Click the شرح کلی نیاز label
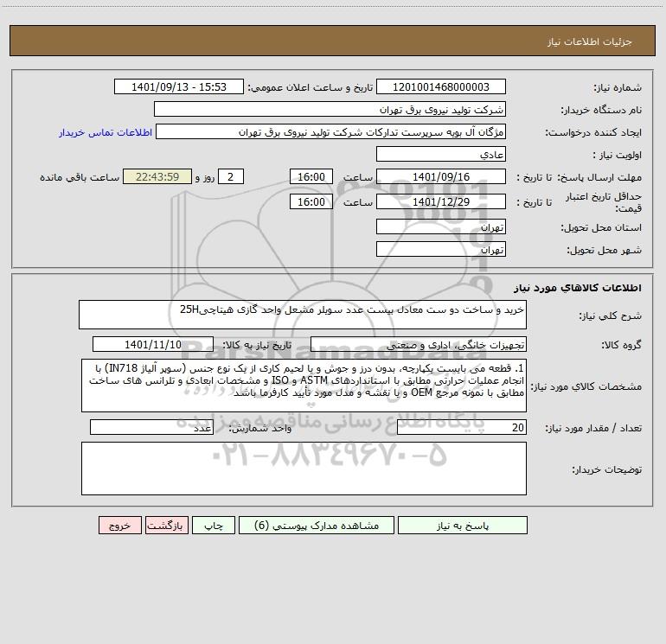666x644 pixels. click(611, 316)
